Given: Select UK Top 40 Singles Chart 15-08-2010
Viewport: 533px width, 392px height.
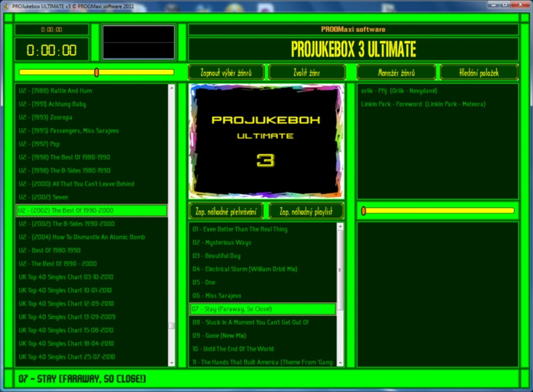Looking at the screenshot, I should click(91, 330).
